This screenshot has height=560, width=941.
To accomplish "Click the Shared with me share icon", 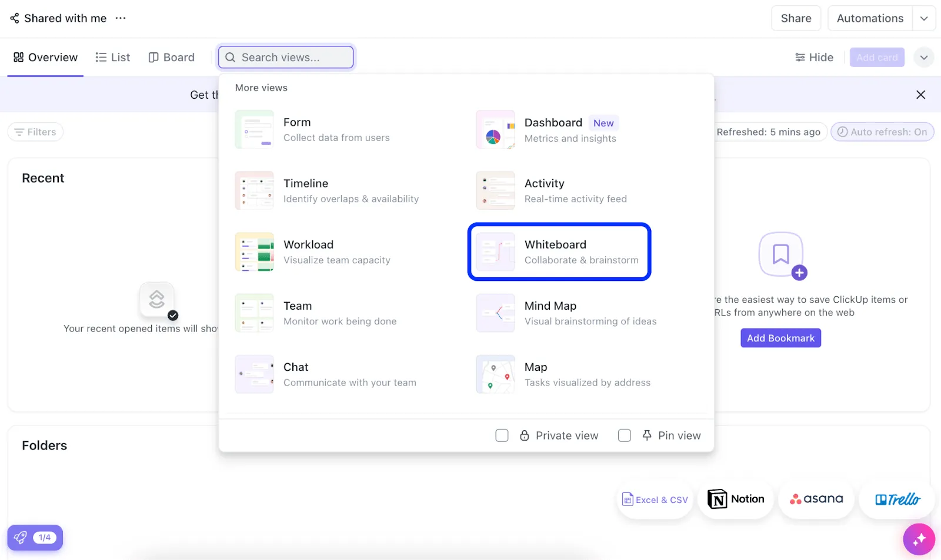I will tap(15, 18).
